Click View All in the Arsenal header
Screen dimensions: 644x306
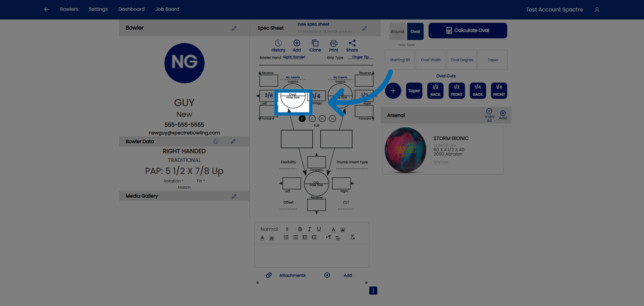point(489,116)
